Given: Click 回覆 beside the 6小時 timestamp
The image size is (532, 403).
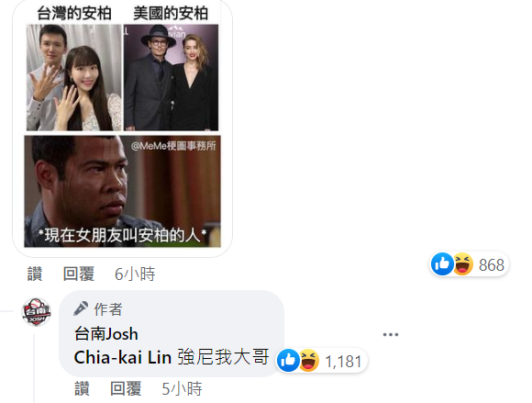Looking at the screenshot, I should (x=78, y=274).
